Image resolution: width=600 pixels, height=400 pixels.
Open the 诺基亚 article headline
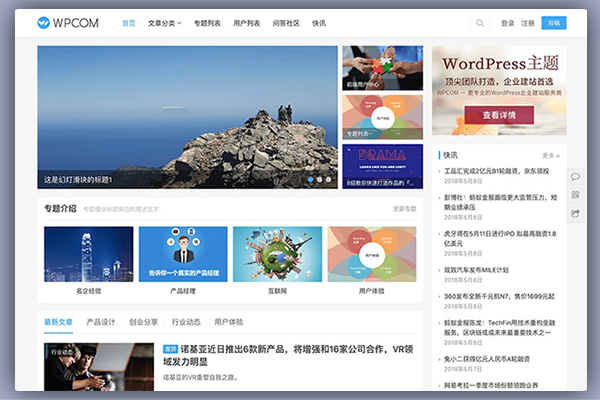pos(288,355)
